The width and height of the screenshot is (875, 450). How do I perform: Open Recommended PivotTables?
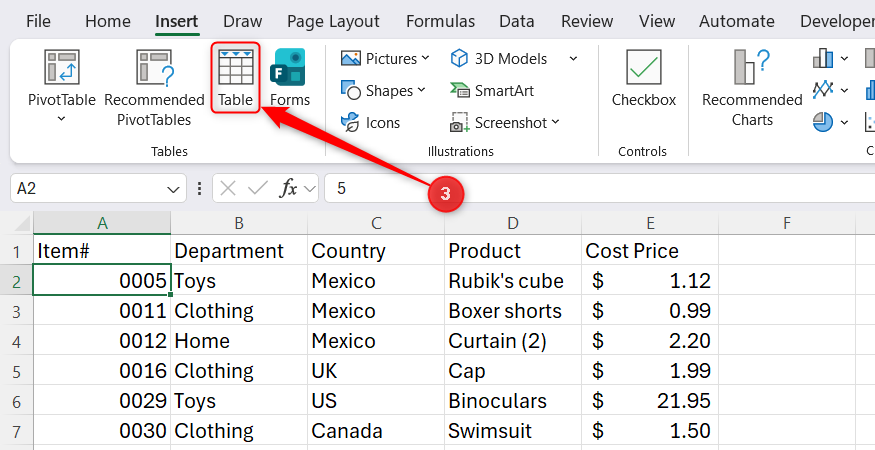[x=154, y=88]
